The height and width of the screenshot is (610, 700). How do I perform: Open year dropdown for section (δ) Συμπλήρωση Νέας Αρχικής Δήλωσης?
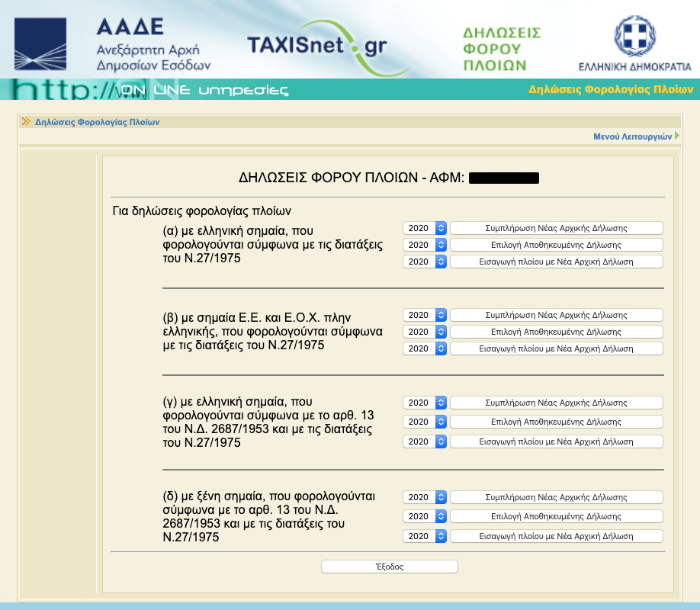tap(425, 497)
